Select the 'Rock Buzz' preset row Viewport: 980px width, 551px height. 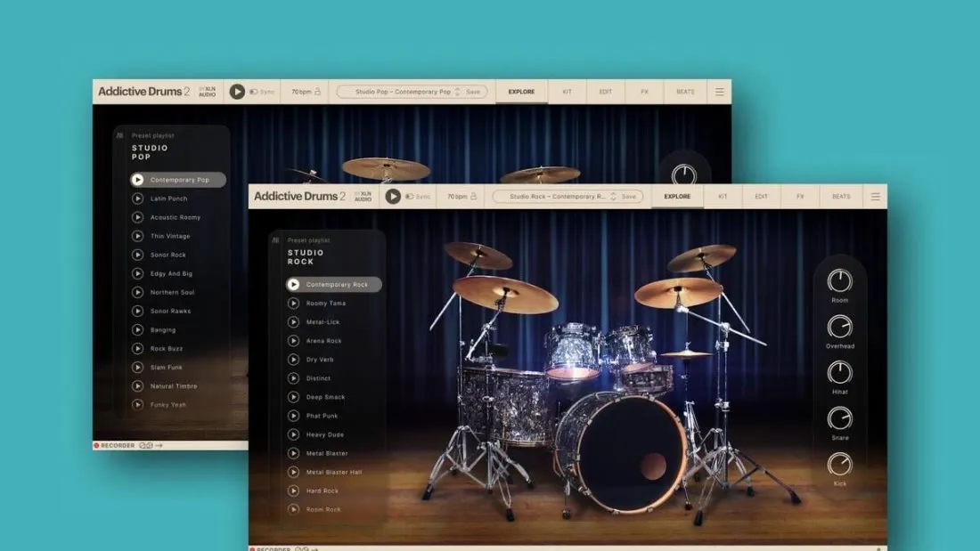pyautogui.click(x=178, y=349)
